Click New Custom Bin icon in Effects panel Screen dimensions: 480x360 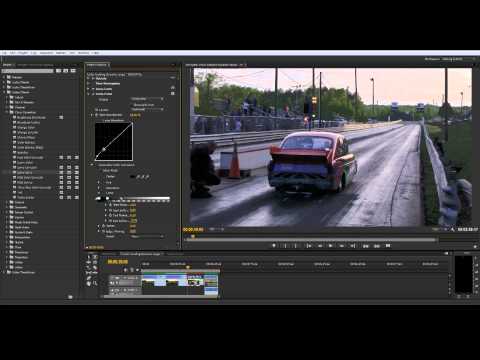point(70,297)
